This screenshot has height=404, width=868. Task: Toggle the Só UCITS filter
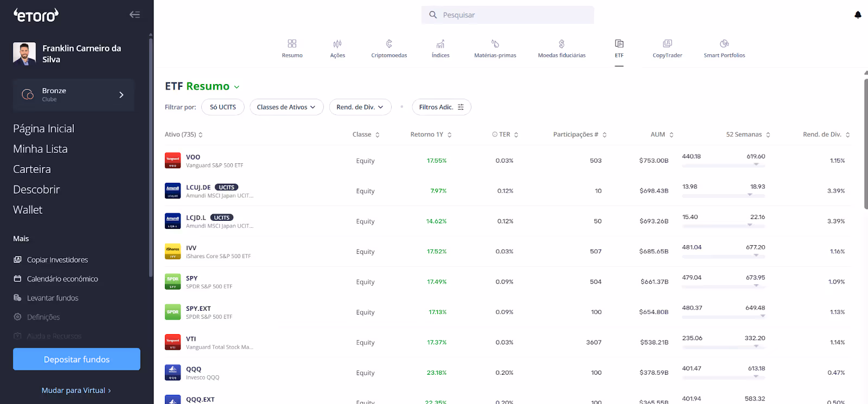[x=223, y=107]
